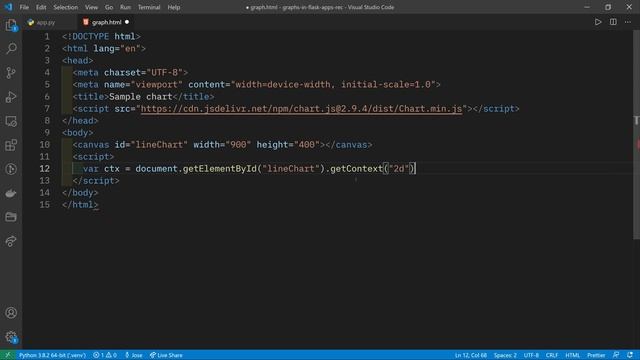Open the Manage gear icon
Image resolution: width=640 pixels, height=360 pixels.
tap(11, 337)
